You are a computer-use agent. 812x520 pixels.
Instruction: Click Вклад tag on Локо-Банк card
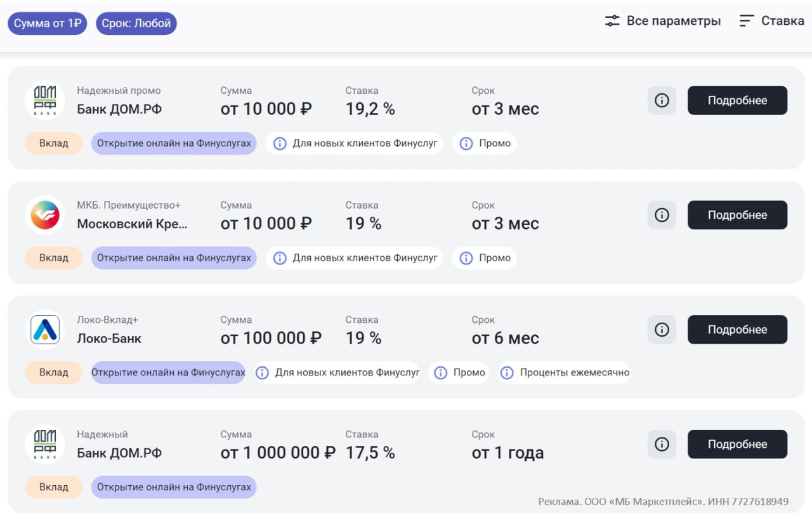pos(54,373)
